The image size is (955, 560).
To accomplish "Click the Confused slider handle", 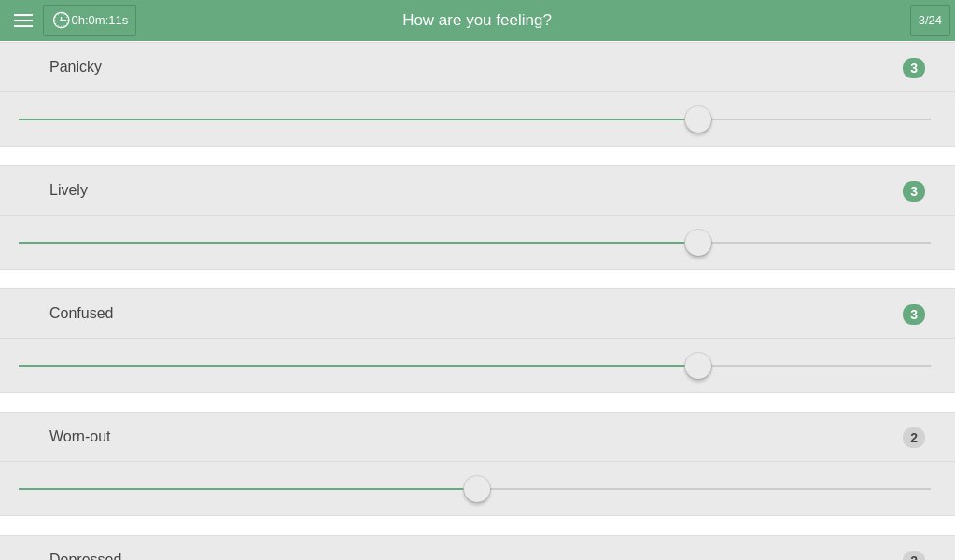I will click(698, 366).
